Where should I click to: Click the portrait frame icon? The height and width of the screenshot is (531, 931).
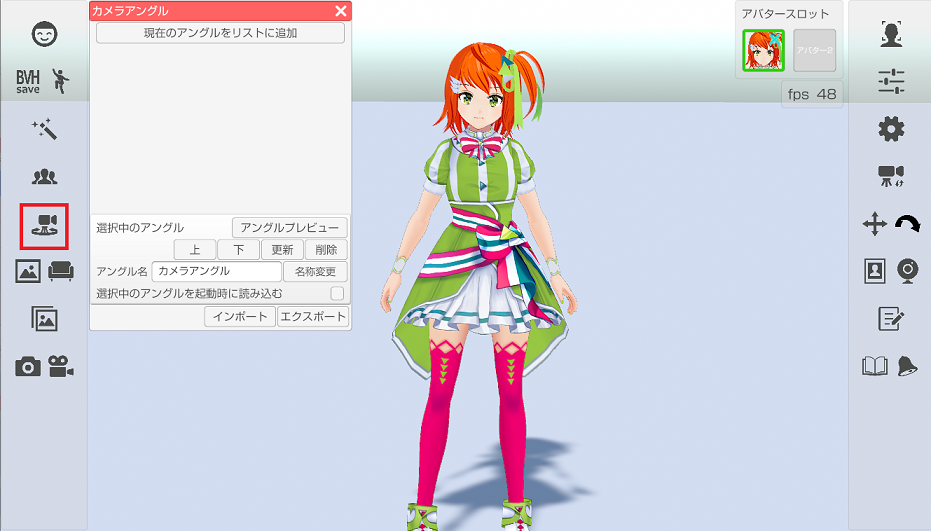tap(875, 271)
